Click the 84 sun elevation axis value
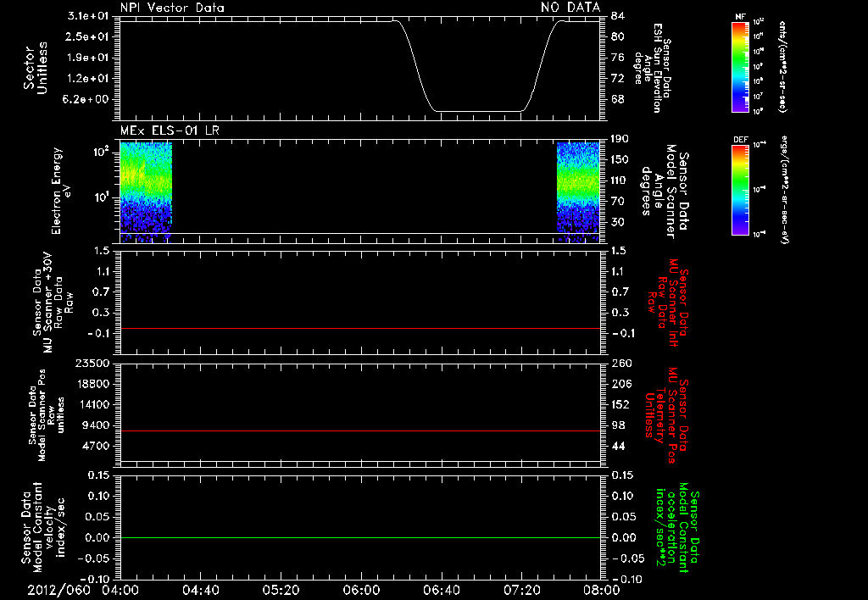The image size is (868, 600). [617, 15]
